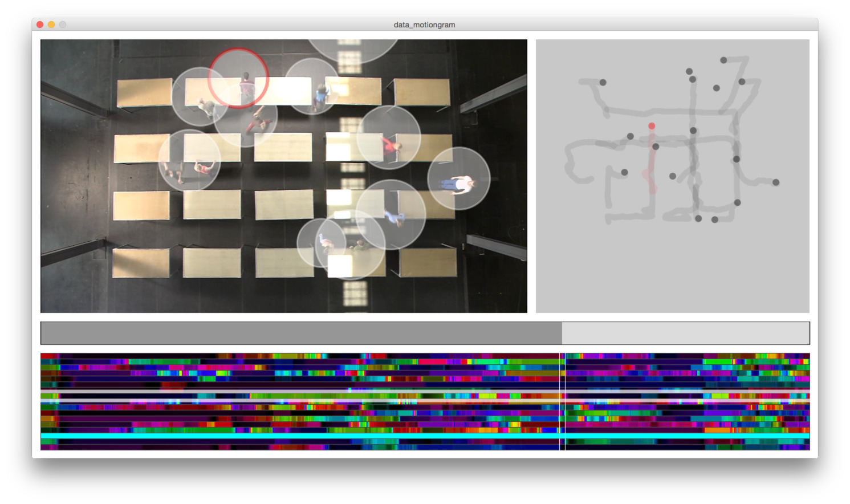Click the dark filled part of progress bar
This screenshot has height=504, width=850.
click(x=301, y=333)
